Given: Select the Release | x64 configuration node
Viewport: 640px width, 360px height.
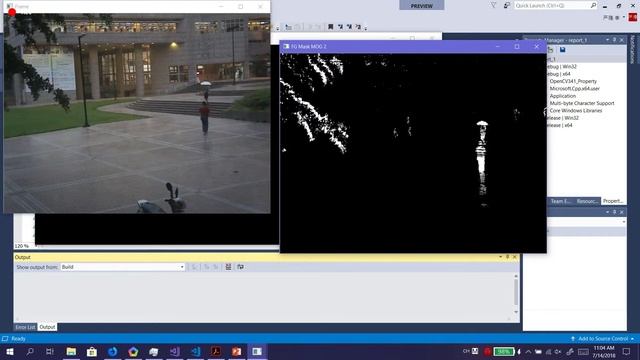Looking at the screenshot, I should pyautogui.click(x=560, y=125).
